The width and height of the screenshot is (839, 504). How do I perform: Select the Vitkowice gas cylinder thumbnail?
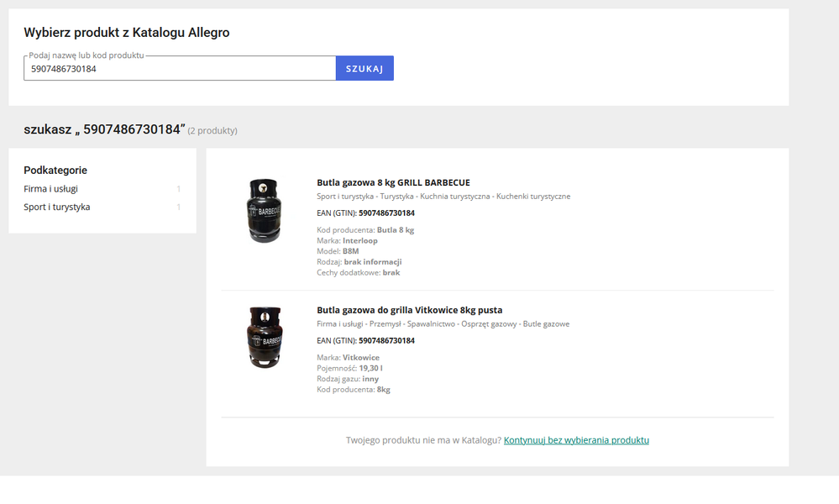[x=265, y=337]
